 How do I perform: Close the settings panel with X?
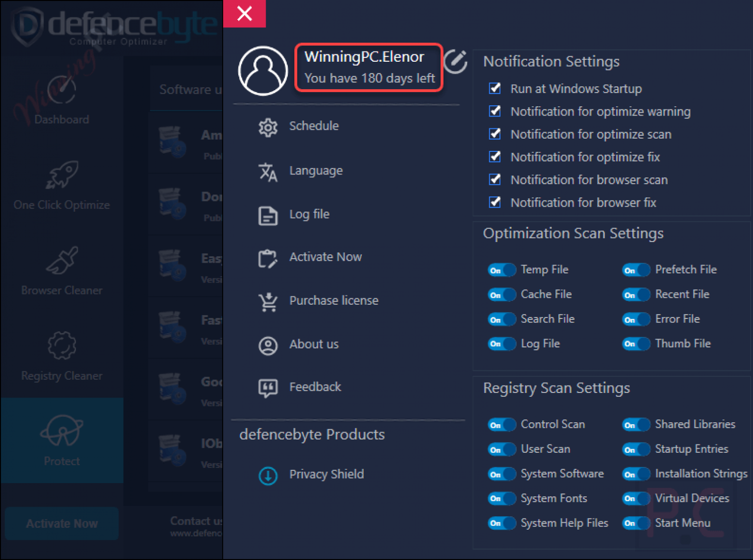pyautogui.click(x=245, y=13)
